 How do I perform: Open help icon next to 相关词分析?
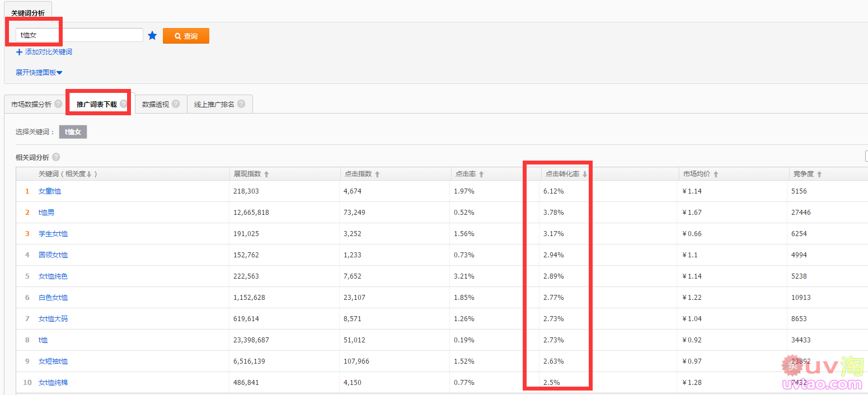pos(56,157)
